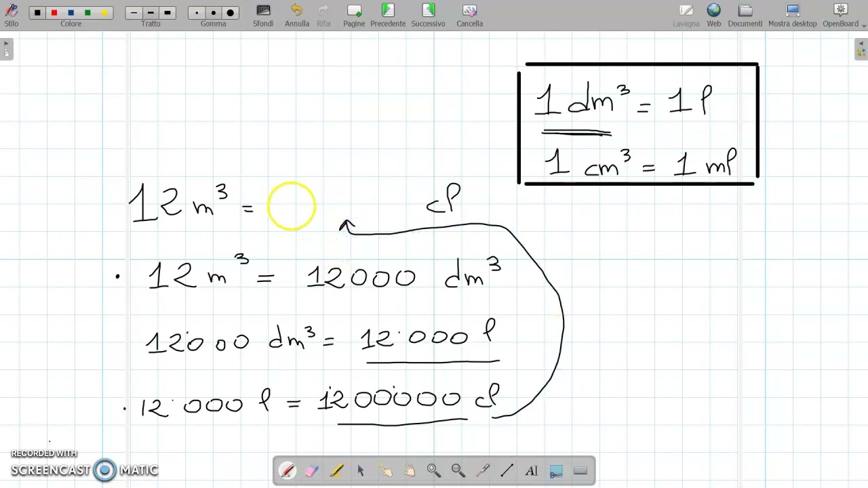Open the OpenBoard menu
The width and height of the screenshot is (868, 488).
click(x=841, y=15)
